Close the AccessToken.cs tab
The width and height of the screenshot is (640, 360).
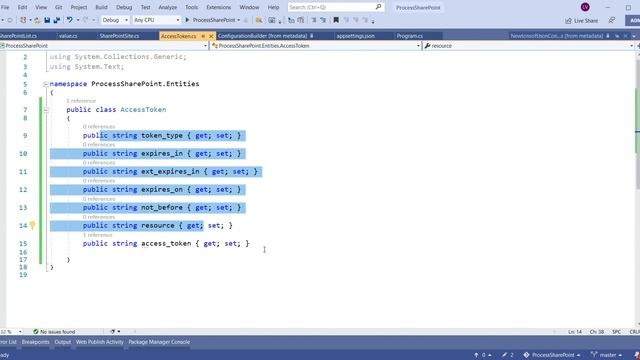(x=211, y=36)
